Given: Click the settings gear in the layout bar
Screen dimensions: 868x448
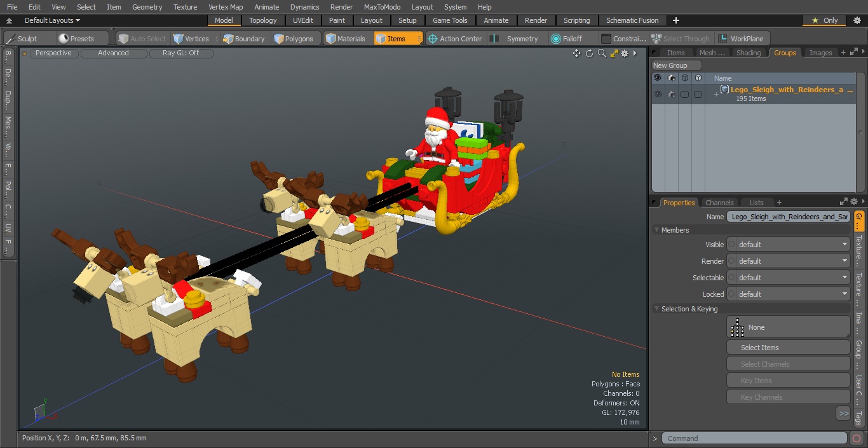Looking at the screenshot, I should click(x=857, y=20).
